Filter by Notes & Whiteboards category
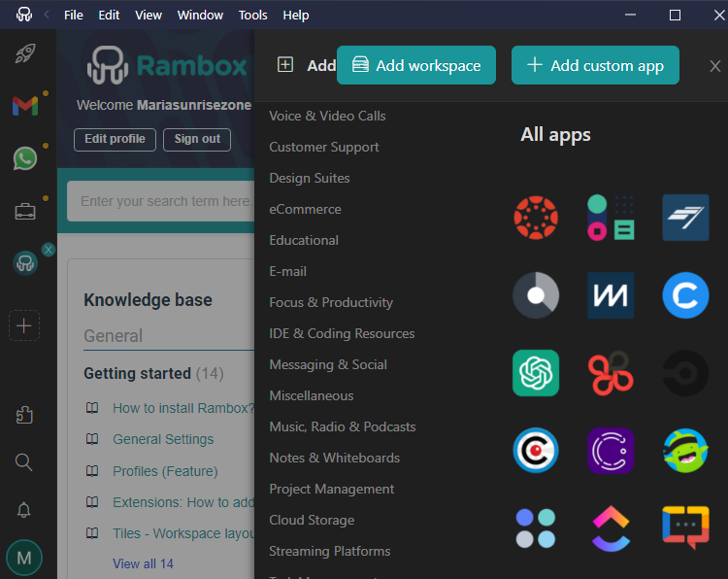The width and height of the screenshot is (728, 579). click(334, 458)
